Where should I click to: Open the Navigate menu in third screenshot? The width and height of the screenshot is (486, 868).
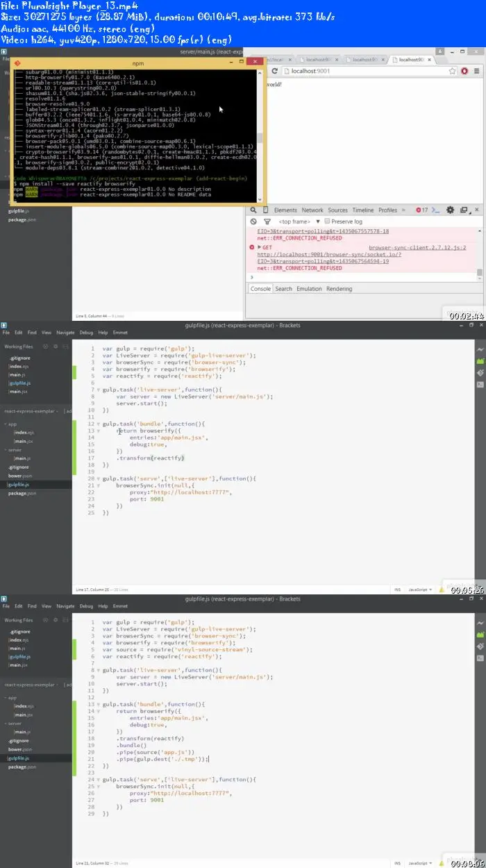pos(65,606)
